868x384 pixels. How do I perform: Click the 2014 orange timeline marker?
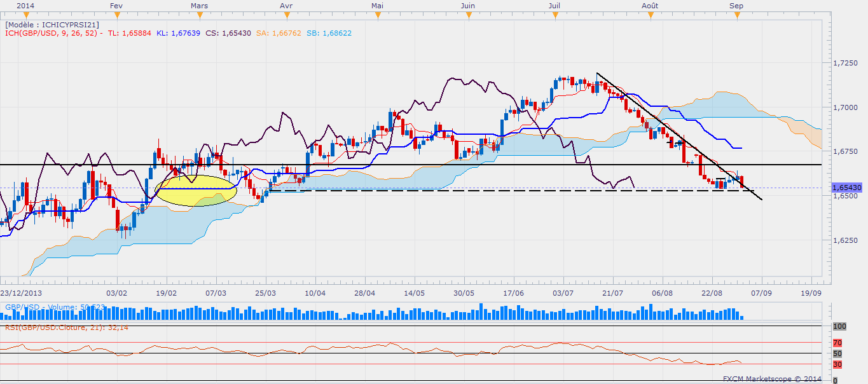click(x=25, y=14)
